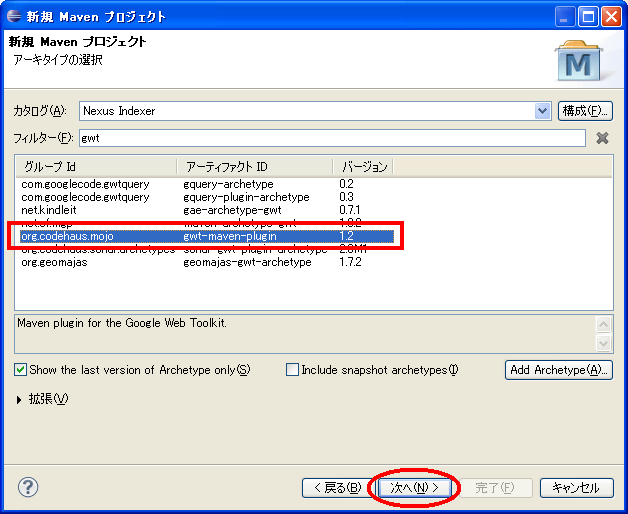Select the gquery-plugin-archetype row
This screenshot has width=628, height=514.
(x=207, y=197)
